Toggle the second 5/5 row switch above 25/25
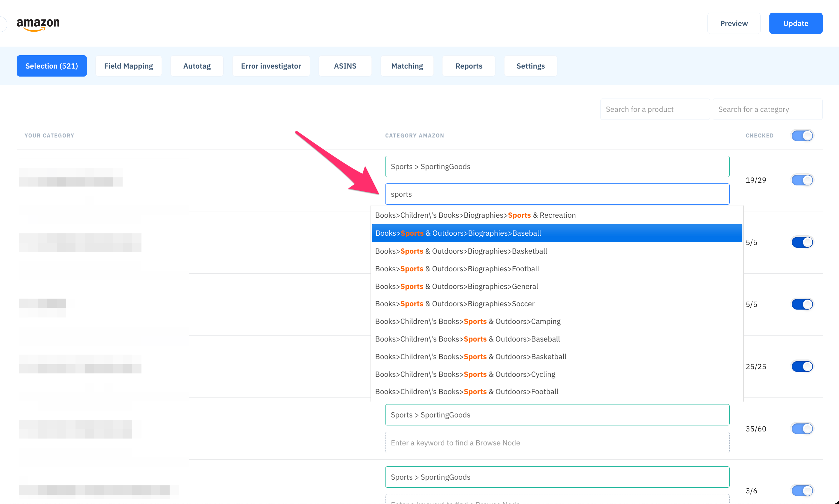 (x=802, y=304)
